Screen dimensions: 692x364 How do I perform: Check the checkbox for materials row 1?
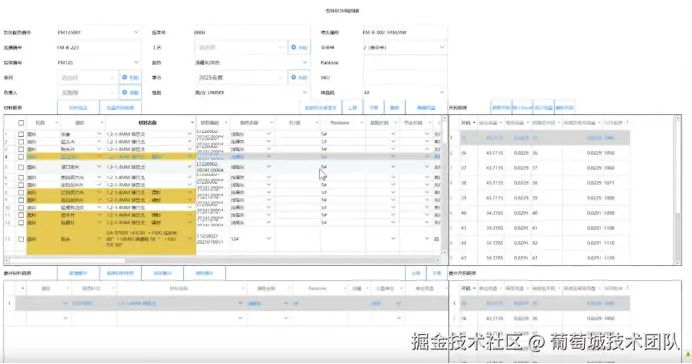[21, 134]
